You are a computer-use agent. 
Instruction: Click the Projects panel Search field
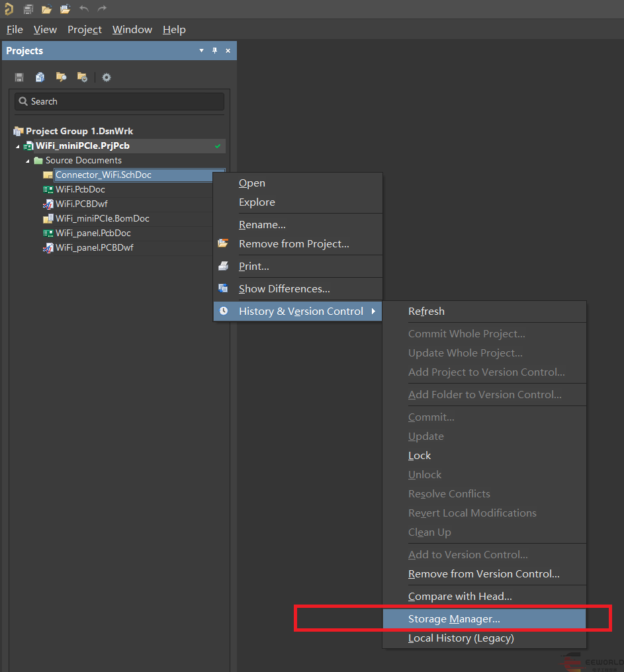(x=119, y=101)
